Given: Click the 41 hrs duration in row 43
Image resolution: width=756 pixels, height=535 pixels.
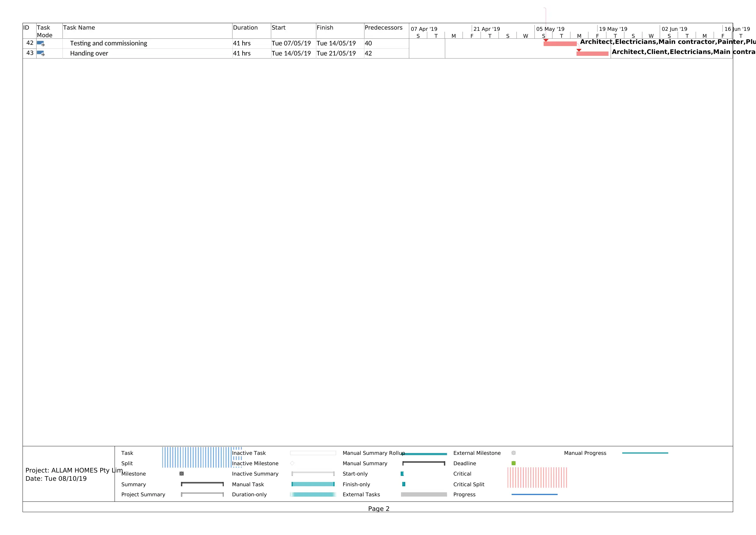Looking at the screenshot, I should [x=242, y=53].
